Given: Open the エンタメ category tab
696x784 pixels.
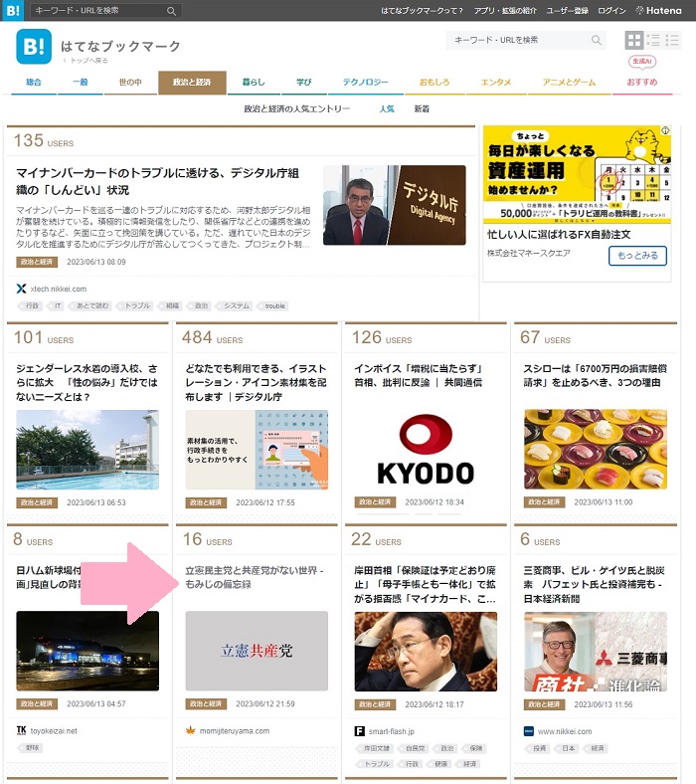Looking at the screenshot, I should click(495, 82).
